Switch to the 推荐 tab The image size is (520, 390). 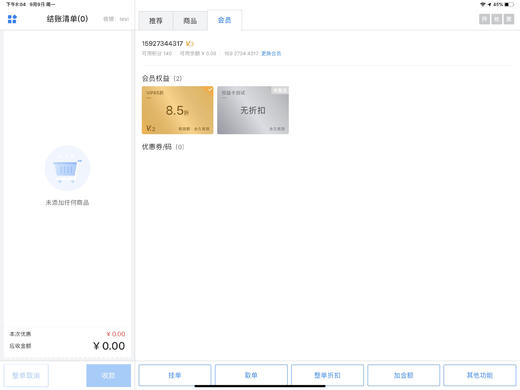pos(156,21)
